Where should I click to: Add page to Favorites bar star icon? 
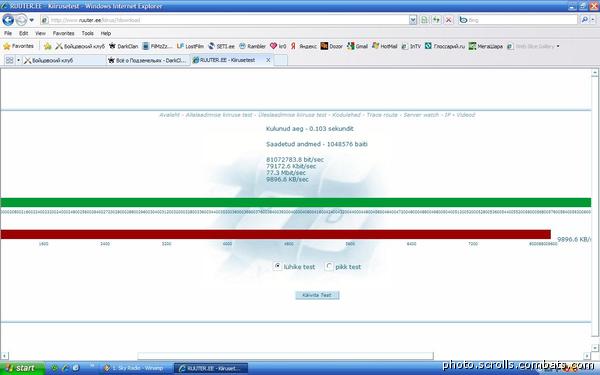point(47,46)
